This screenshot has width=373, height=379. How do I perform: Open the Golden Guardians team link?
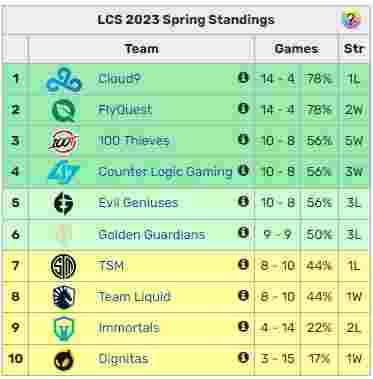tap(151, 234)
